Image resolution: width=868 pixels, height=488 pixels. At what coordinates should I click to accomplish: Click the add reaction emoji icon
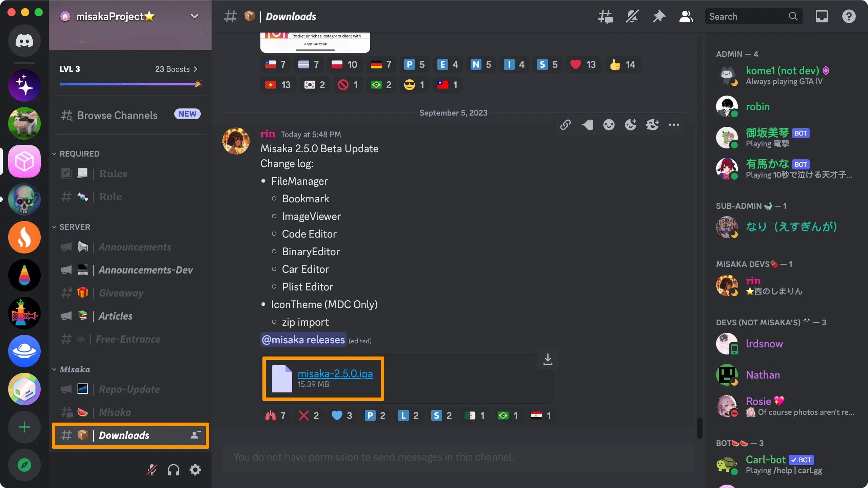coord(631,125)
